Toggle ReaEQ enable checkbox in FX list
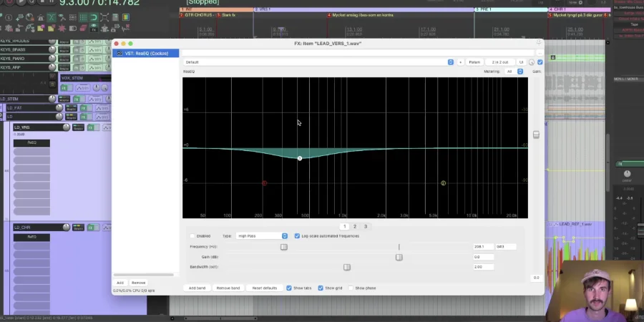This screenshot has height=322, width=644. (119, 54)
